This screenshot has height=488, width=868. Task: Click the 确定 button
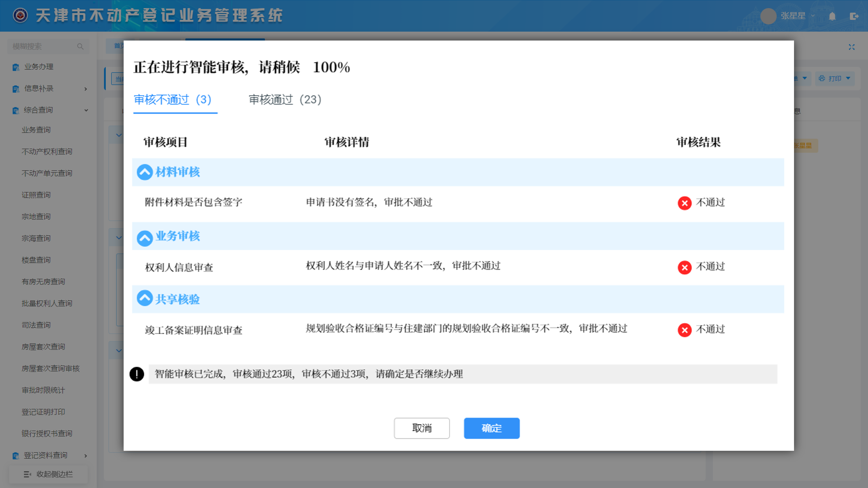click(491, 428)
